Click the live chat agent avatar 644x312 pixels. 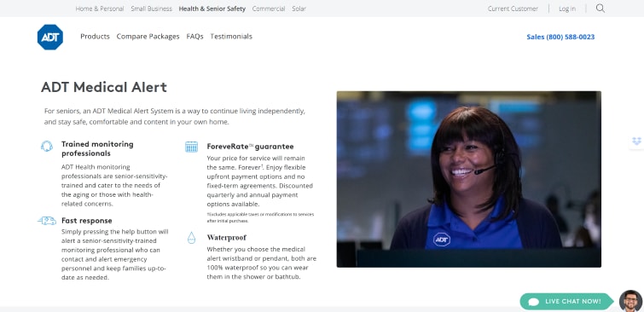tap(630, 301)
